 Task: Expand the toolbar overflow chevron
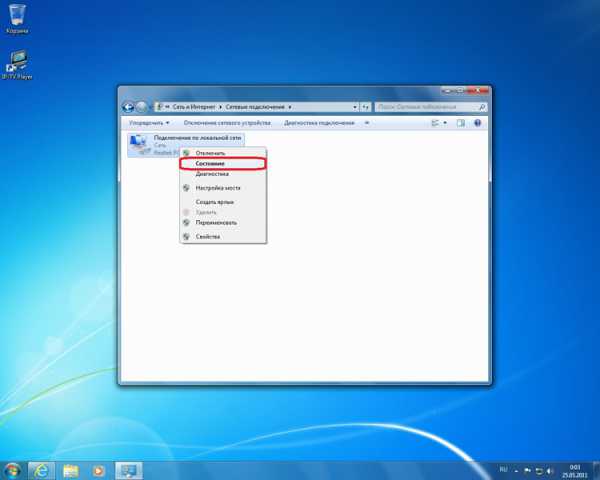pyautogui.click(x=366, y=122)
